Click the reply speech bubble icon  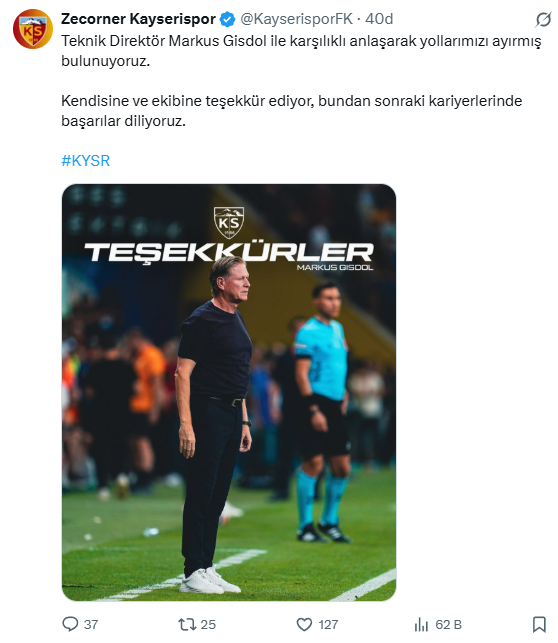(70, 624)
